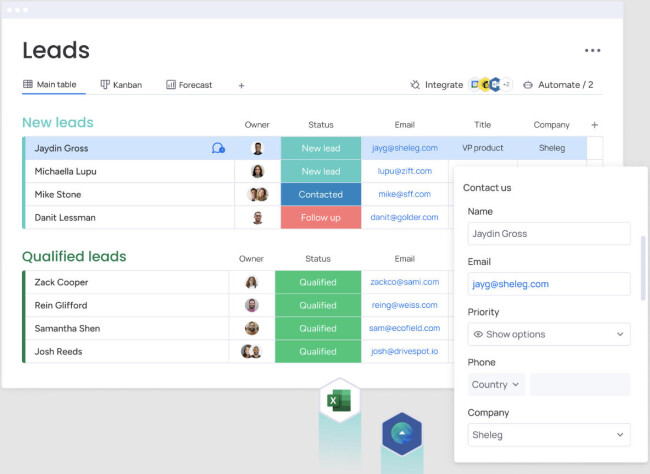
Task: Click the blue hexagon integration icon
Action: click(401, 433)
